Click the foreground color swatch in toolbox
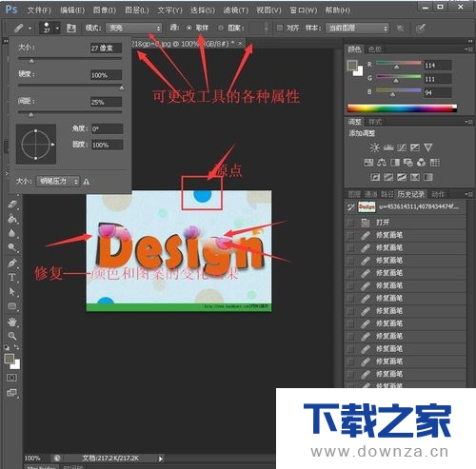Screen dimensions: 476x469 pos(10,359)
